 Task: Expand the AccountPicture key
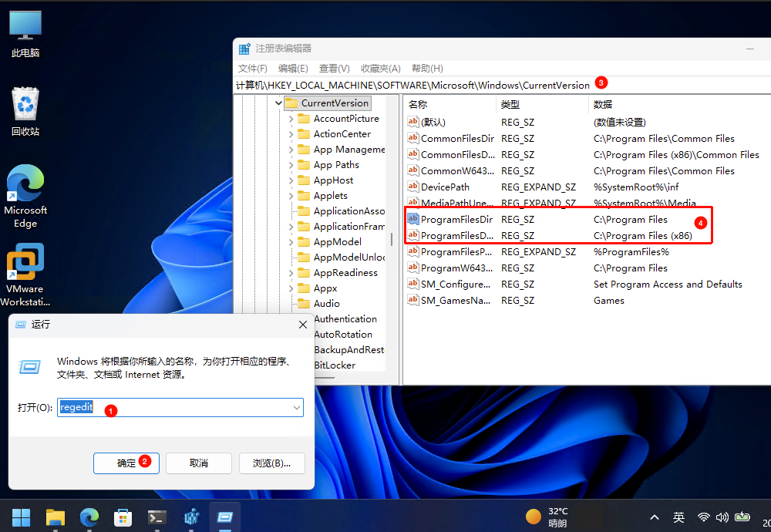(291, 119)
